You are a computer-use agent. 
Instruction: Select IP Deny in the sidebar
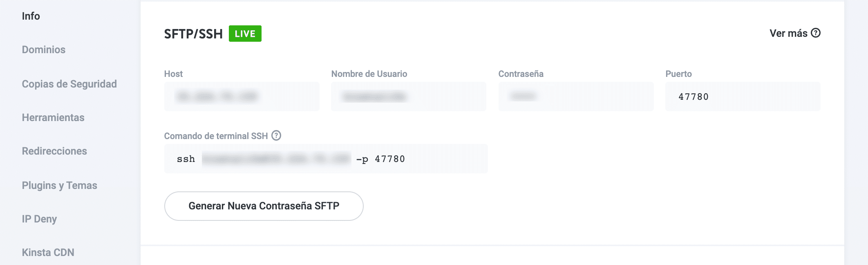(x=39, y=219)
